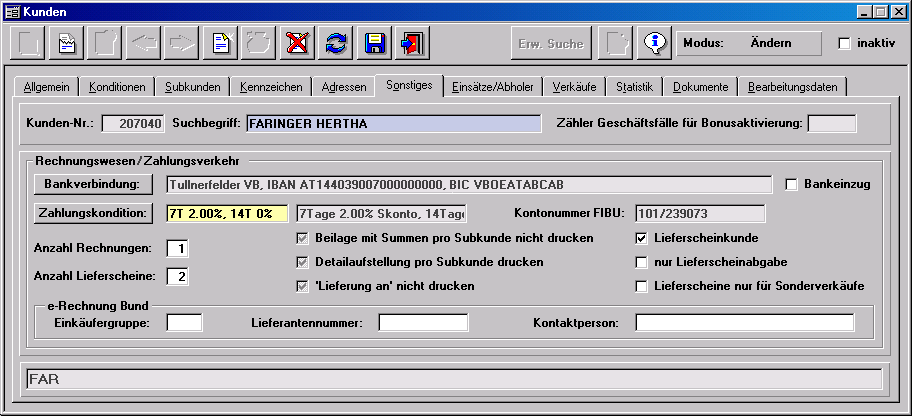
Task: Toggle 'Lieferung an' nicht drucken checkbox
Action: click(x=302, y=286)
